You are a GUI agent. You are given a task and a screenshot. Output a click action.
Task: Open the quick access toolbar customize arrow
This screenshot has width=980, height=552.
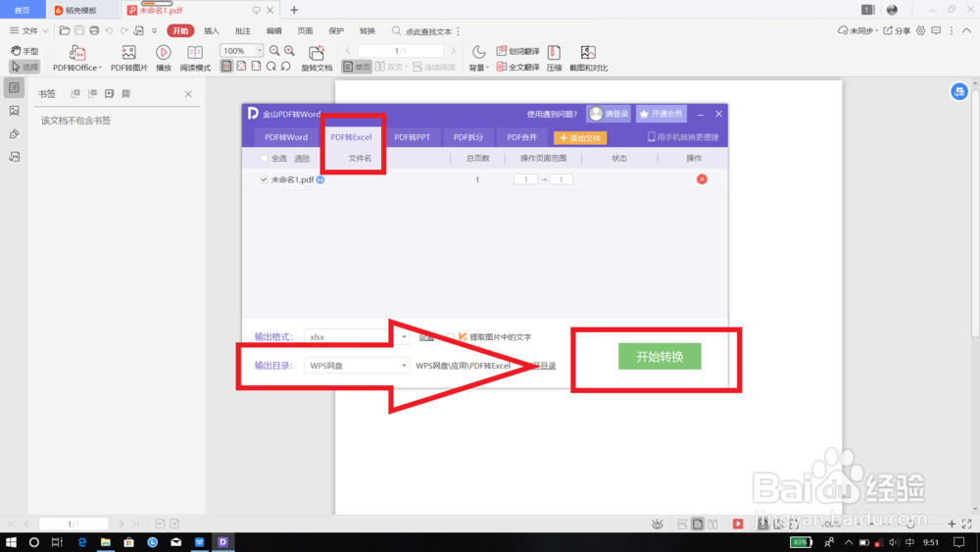(155, 30)
